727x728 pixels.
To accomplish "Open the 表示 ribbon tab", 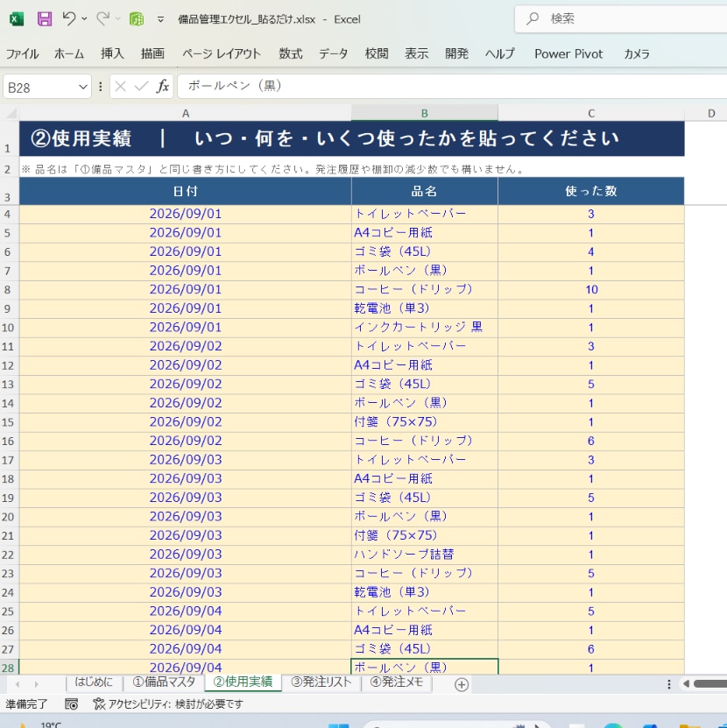I will pyautogui.click(x=416, y=53).
